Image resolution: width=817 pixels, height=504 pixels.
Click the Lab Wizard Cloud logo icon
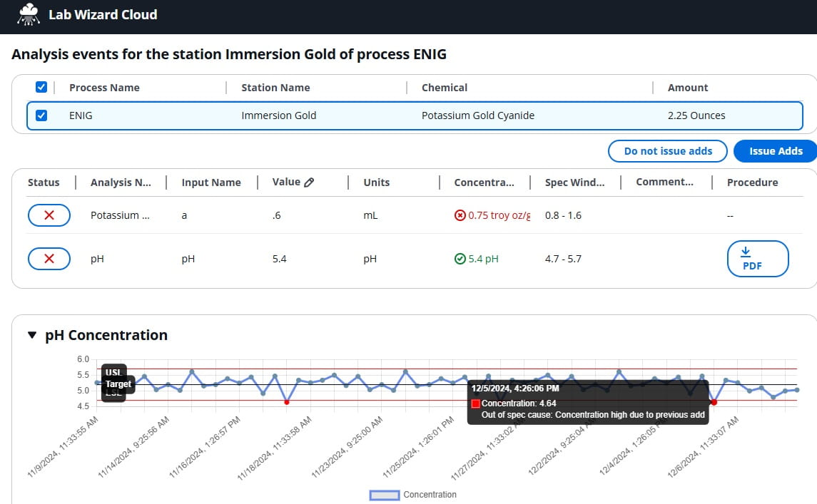(x=28, y=14)
